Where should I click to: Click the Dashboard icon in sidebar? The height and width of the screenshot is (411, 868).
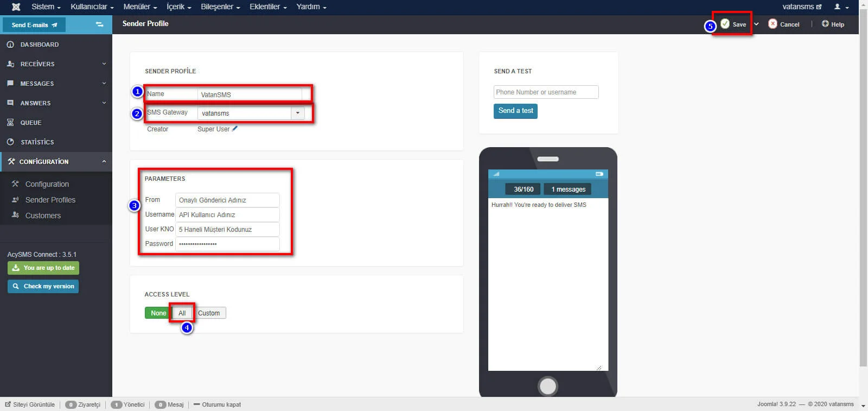tap(10, 45)
